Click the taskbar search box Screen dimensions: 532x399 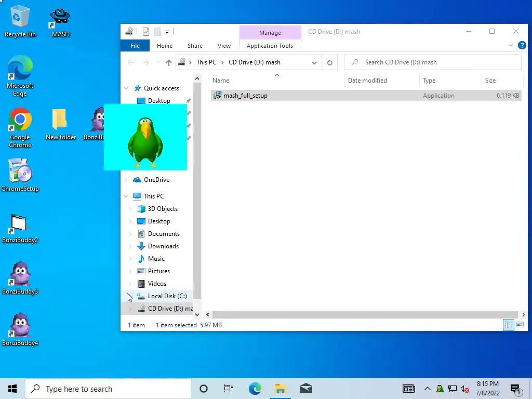[108, 389]
